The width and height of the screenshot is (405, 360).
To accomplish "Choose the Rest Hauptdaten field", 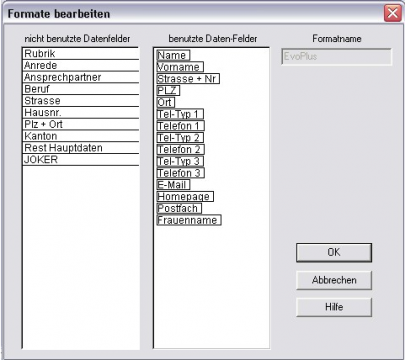I will [x=81, y=148].
